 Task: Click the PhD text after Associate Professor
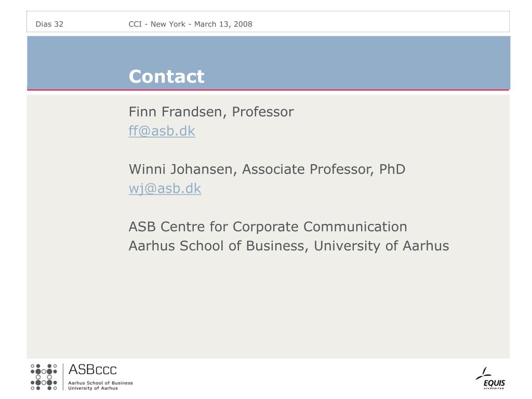tap(392, 169)
